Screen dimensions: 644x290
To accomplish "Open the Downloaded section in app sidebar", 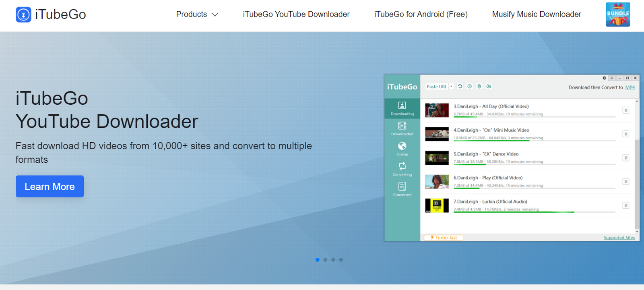I will click(402, 129).
